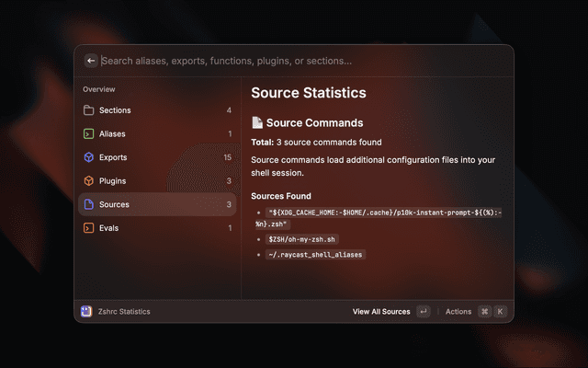Click the Source Statistics heading
The image size is (588, 368).
(x=309, y=93)
